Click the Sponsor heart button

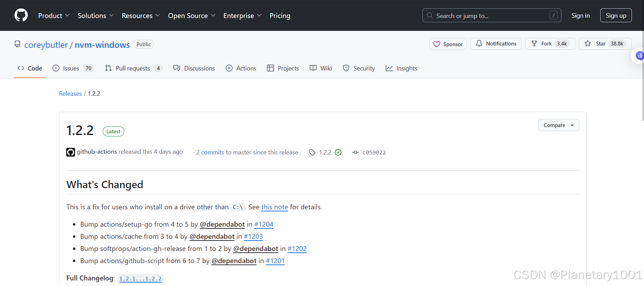(x=448, y=44)
